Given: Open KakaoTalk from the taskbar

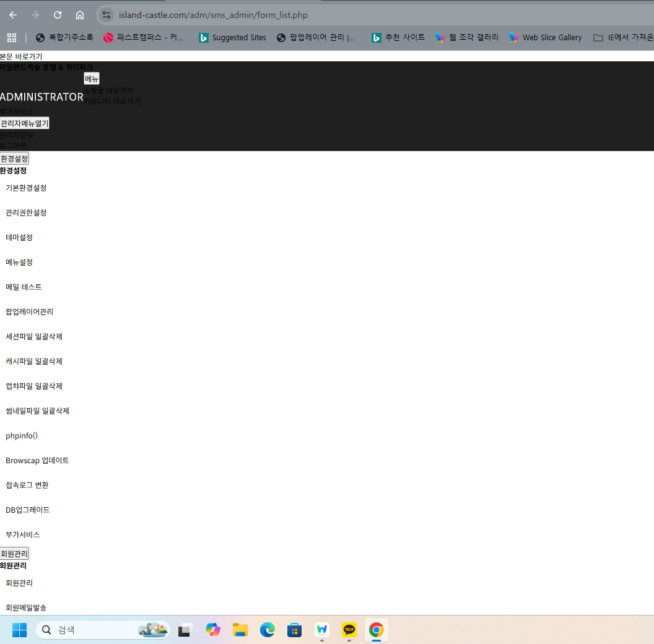Looking at the screenshot, I should [349, 630].
